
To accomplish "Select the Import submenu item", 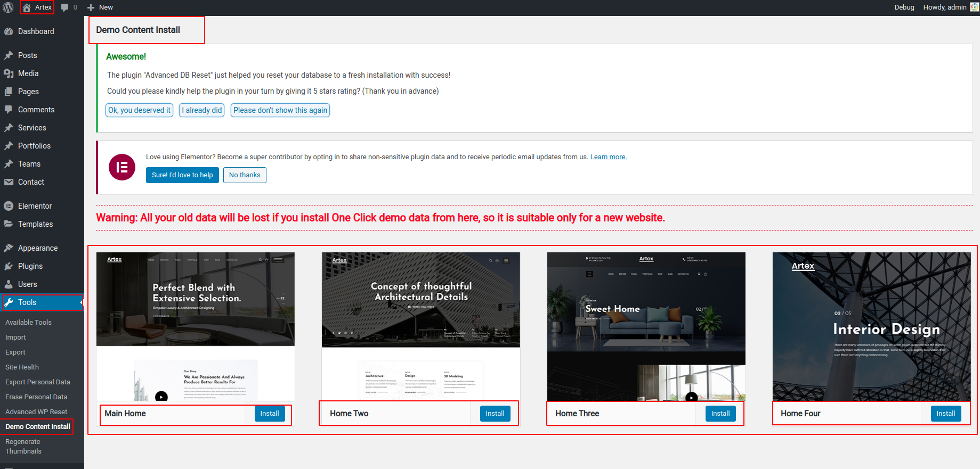I will 15,338.
